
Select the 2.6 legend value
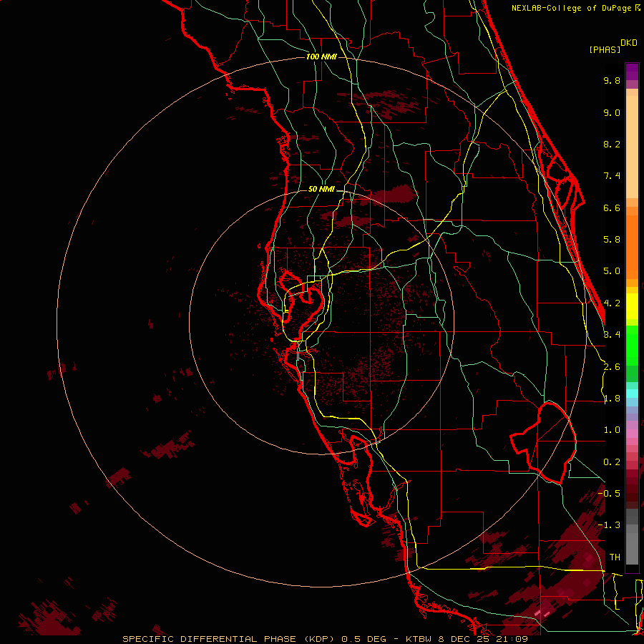click(612, 367)
